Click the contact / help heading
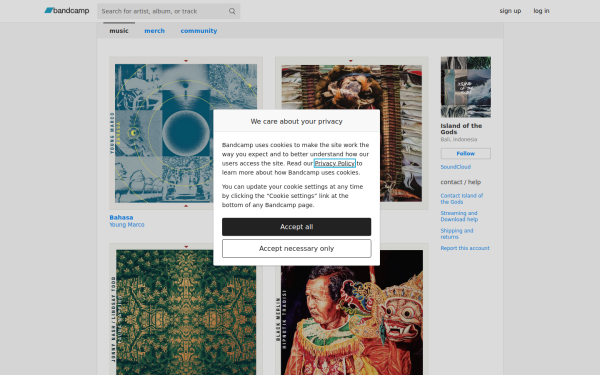Screen dimensions: 600x375 [461, 182]
